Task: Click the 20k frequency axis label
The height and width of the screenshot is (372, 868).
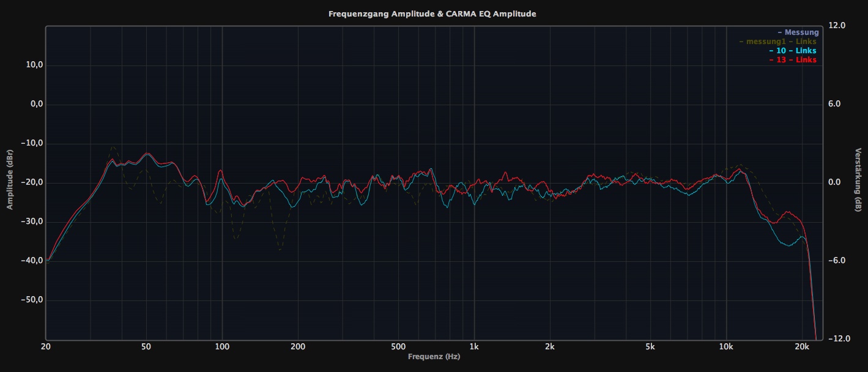Action: (x=802, y=347)
